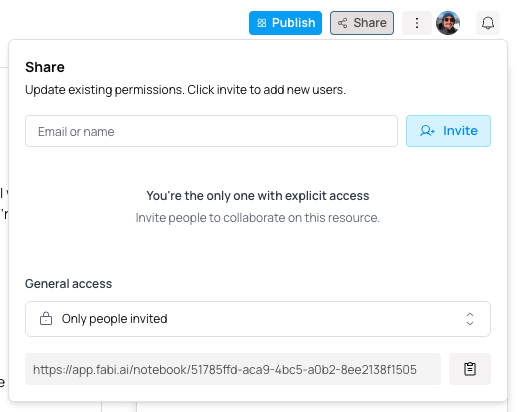Click the add-person icon in Invite
This screenshot has height=412, width=517.
point(427,131)
